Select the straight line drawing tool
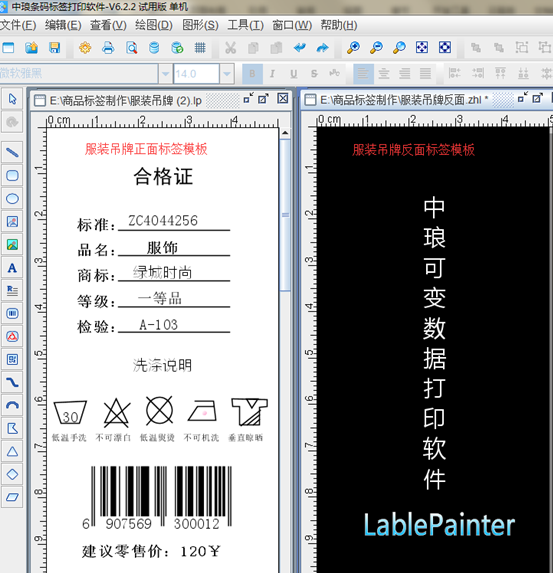Screen dimensions: 553x573 12,152
